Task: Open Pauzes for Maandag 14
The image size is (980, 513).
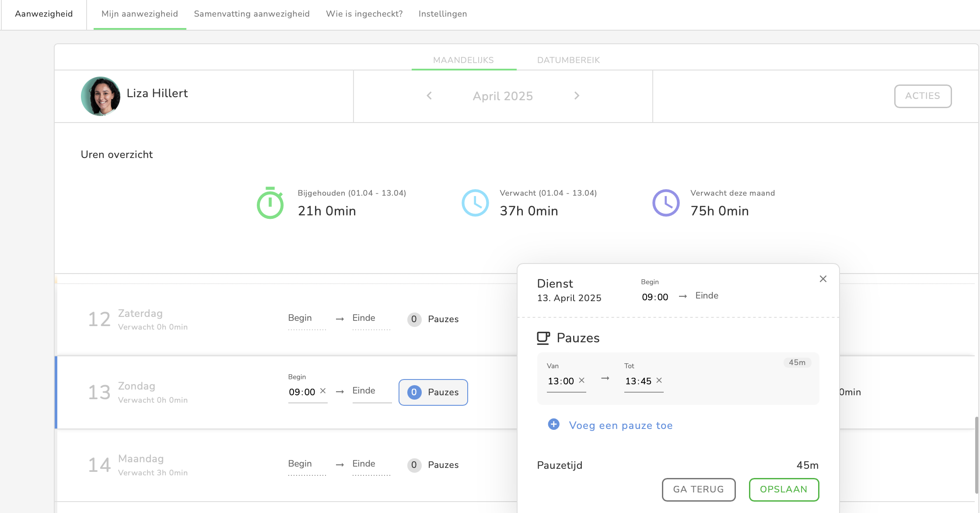Action: (x=433, y=465)
